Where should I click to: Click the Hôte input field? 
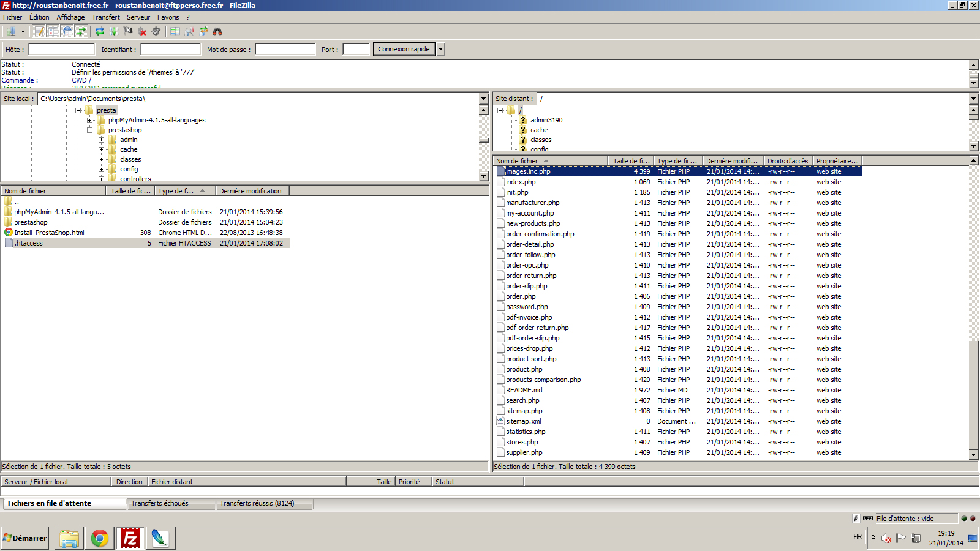point(62,50)
